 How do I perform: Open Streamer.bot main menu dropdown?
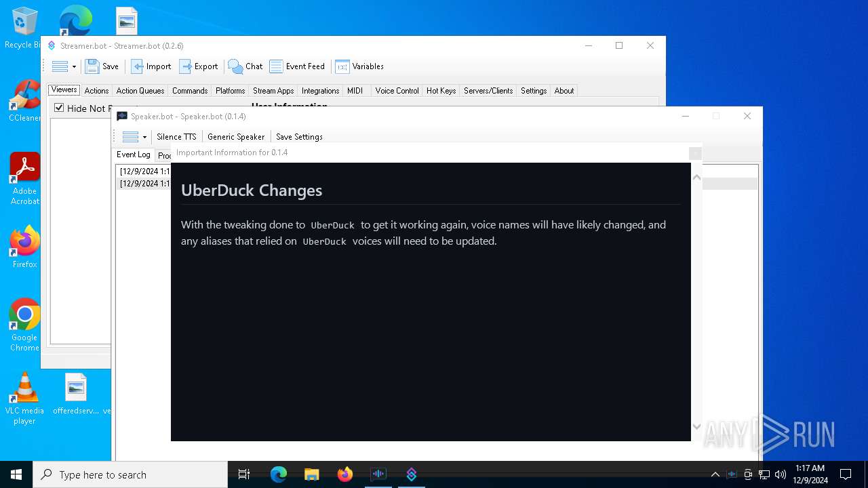[64, 66]
